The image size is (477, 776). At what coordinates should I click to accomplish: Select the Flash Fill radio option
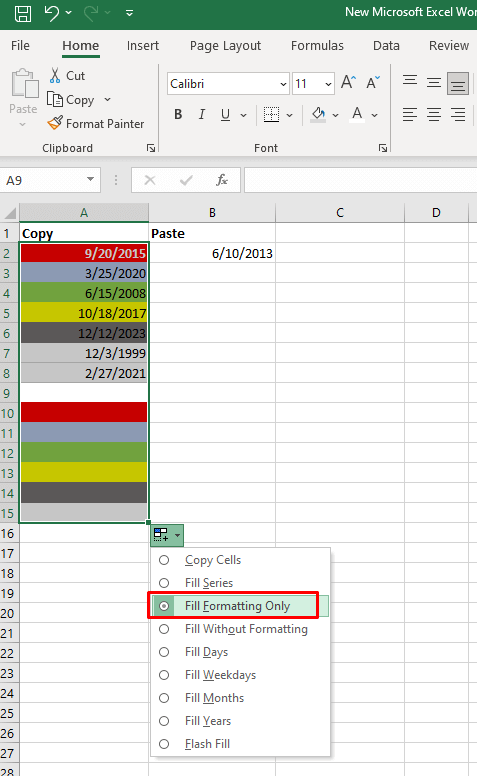click(x=240, y=744)
